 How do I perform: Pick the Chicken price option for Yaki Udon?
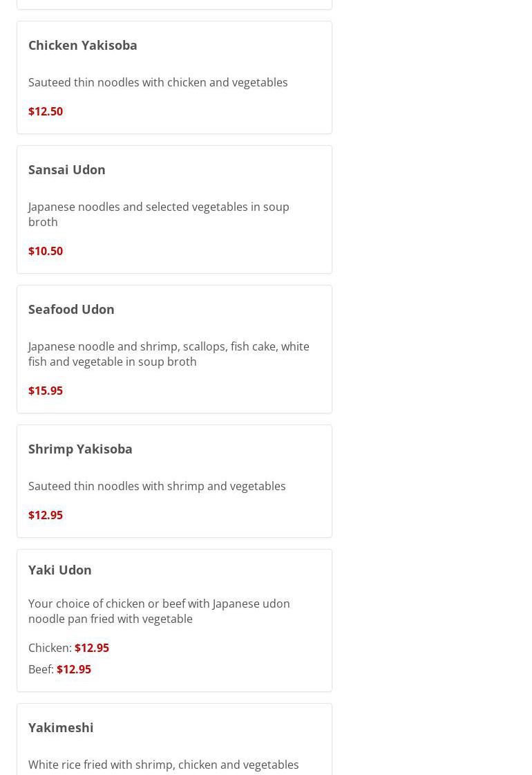[92, 648]
